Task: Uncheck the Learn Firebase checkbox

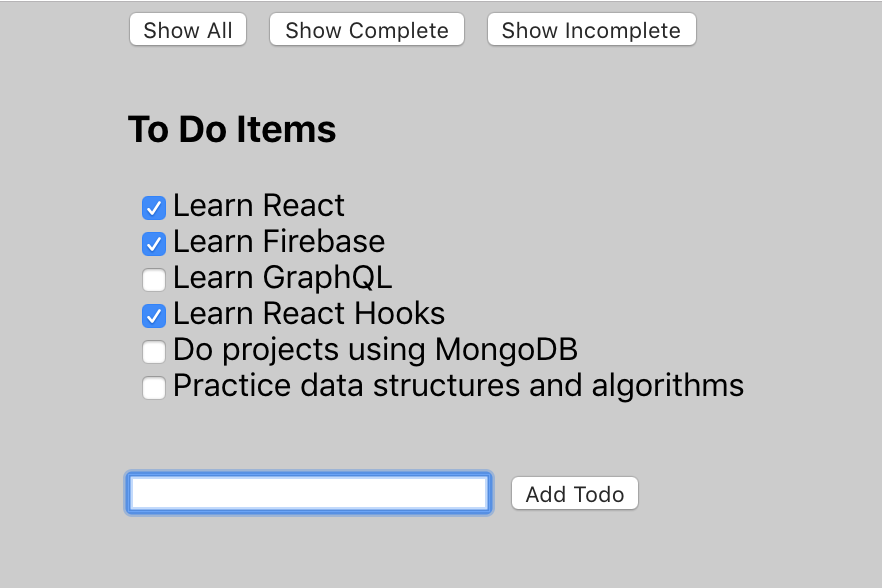Action: (154, 244)
